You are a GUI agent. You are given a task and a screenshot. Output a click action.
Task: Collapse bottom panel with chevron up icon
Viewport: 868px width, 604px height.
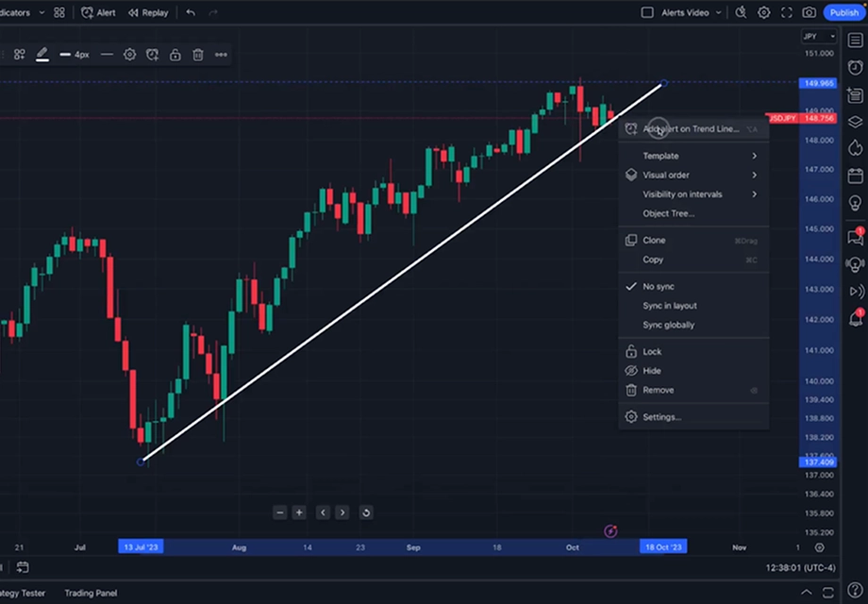(807, 593)
